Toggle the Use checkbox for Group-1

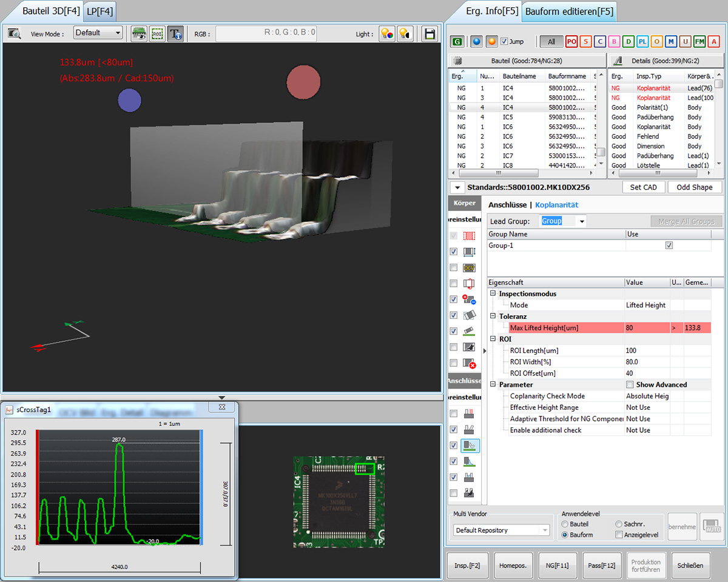669,246
